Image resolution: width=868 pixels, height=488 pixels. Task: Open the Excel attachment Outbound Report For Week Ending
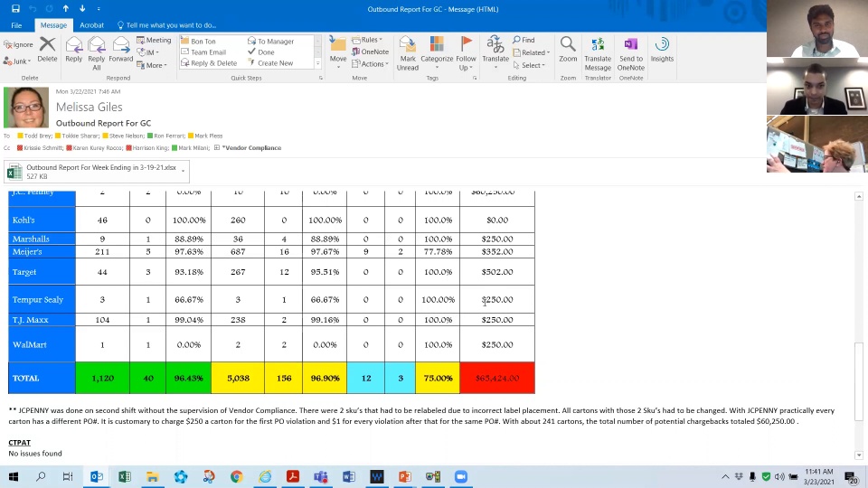click(x=97, y=172)
